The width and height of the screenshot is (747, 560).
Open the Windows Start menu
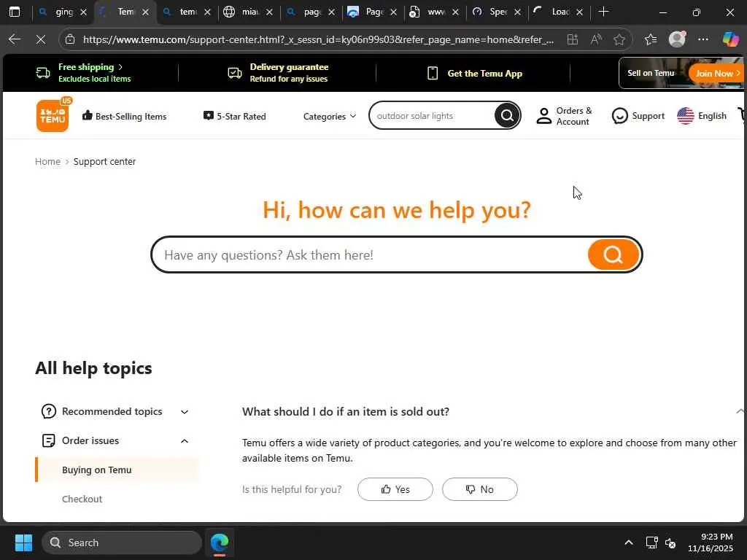(23, 542)
